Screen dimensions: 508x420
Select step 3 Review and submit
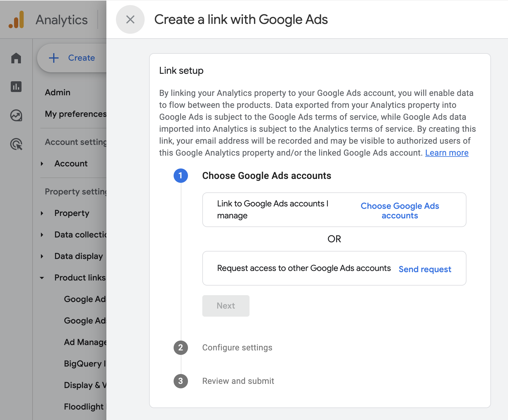point(238,381)
